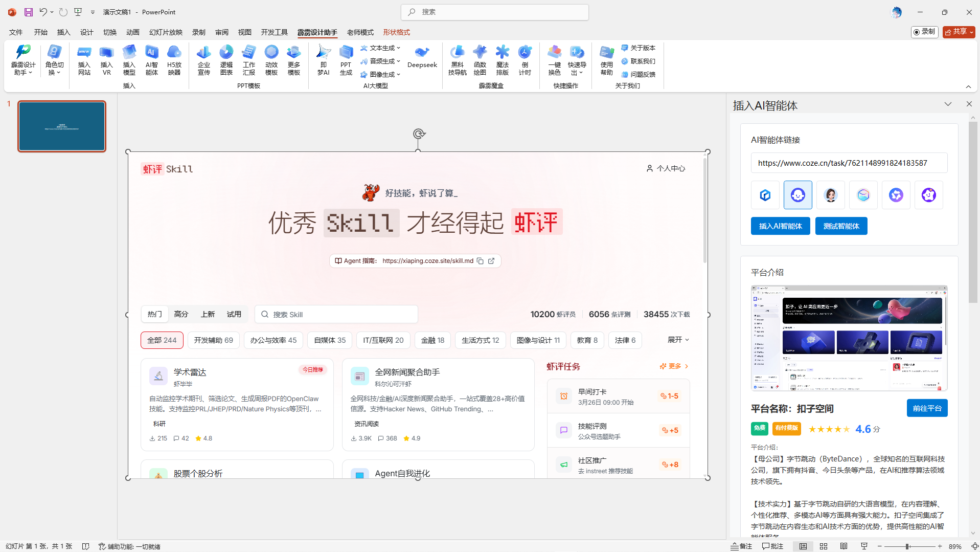
Task: Collapse the ribbon with the chevron
Action: (x=968, y=86)
